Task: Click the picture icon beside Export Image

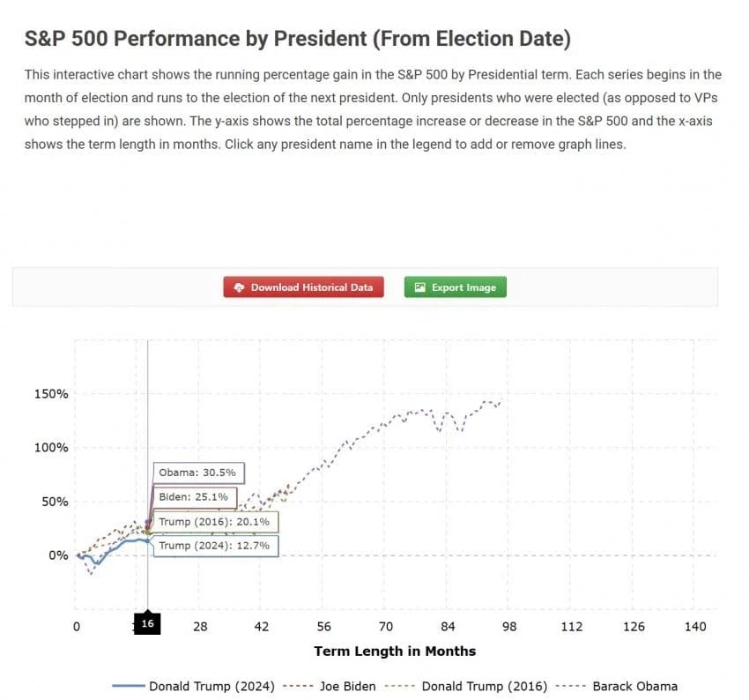Action: pyautogui.click(x=419, y=287)
